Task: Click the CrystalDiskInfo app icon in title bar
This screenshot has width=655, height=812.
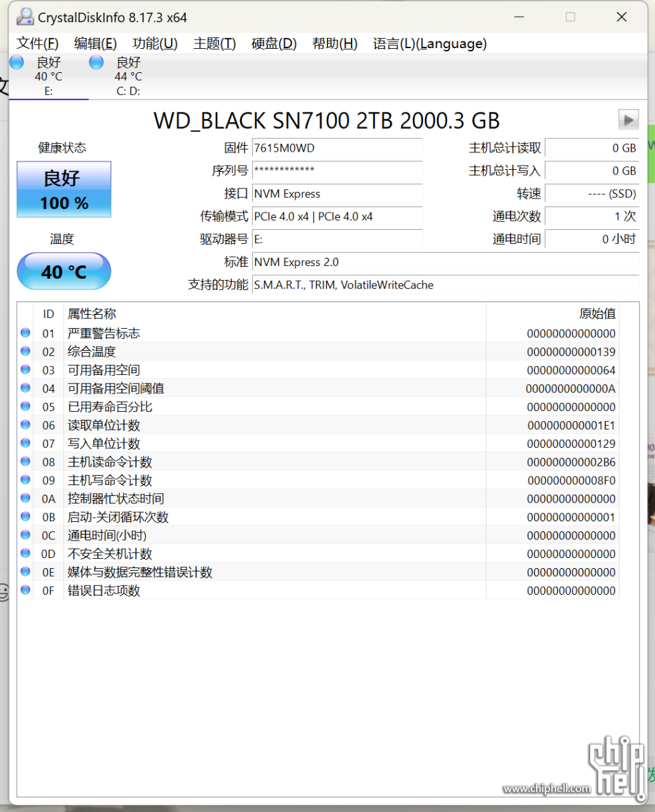Action: [24, 16]
